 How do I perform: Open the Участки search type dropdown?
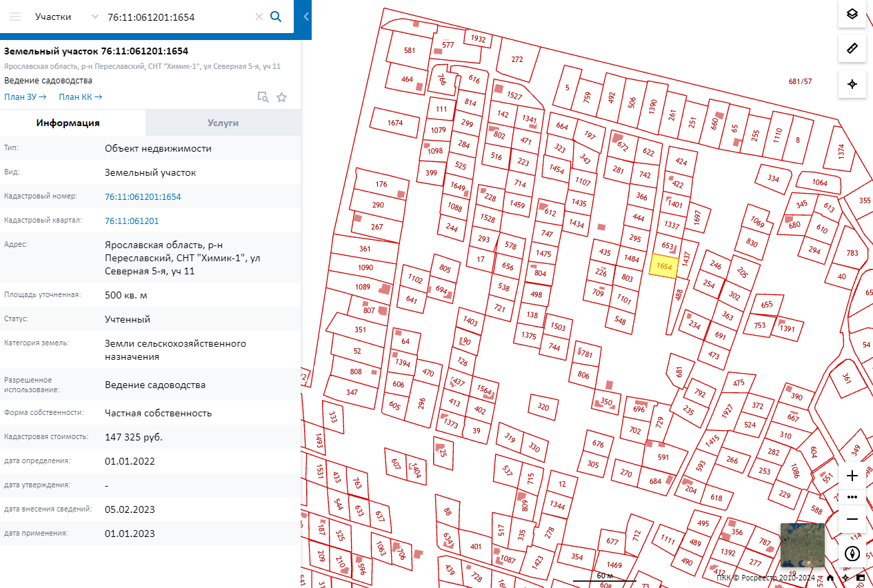[x=67, y=17]
